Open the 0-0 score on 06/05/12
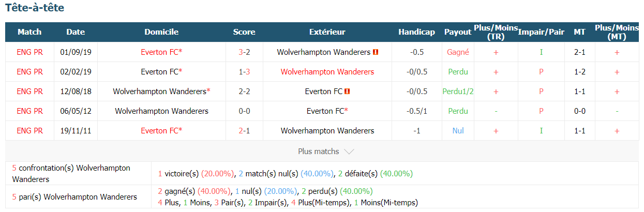Screen dimensions: 644x212 (244, 111)
